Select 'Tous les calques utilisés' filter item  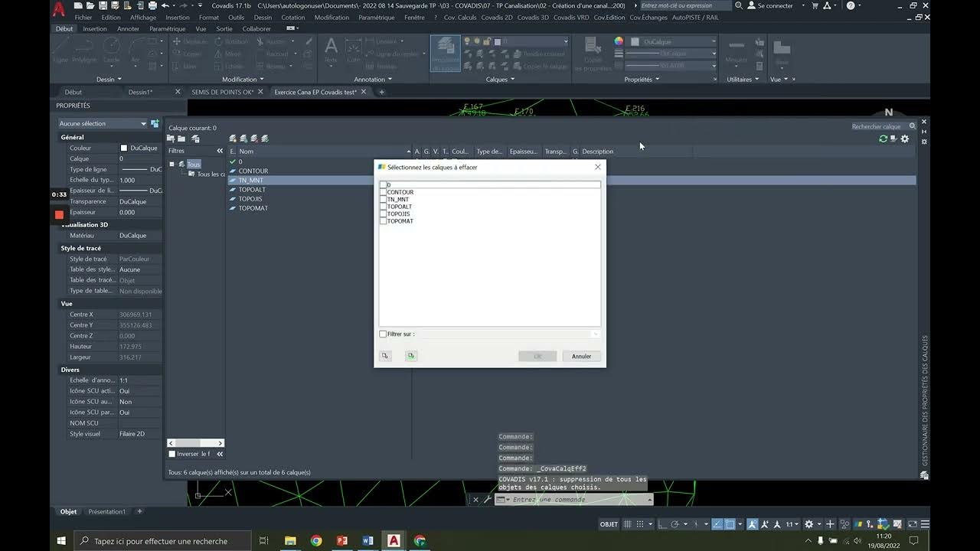pos(207,174)
